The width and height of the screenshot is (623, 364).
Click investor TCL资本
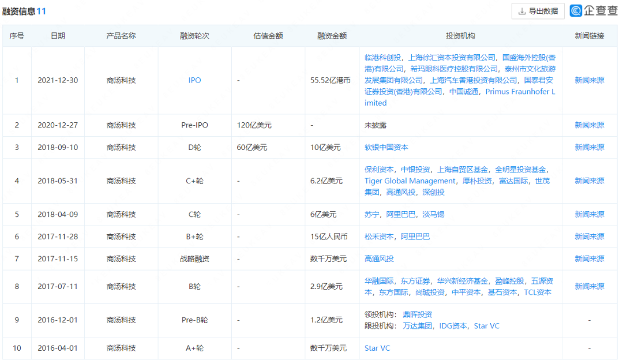(538, 292)
